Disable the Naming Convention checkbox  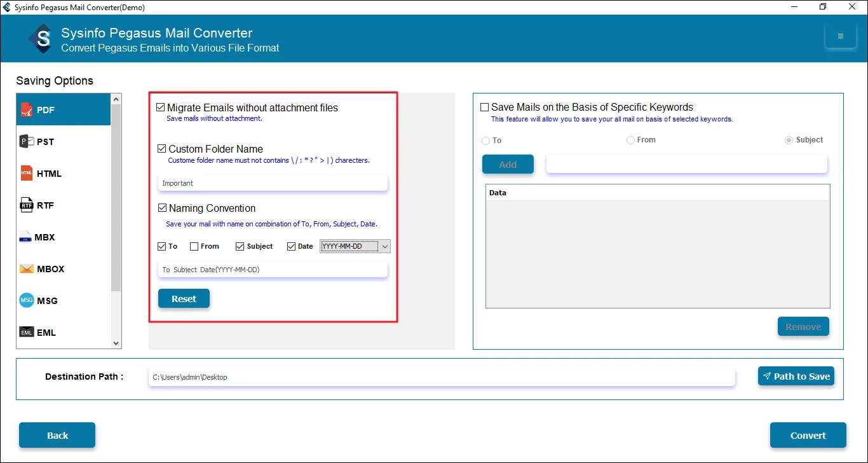(162, 208)
